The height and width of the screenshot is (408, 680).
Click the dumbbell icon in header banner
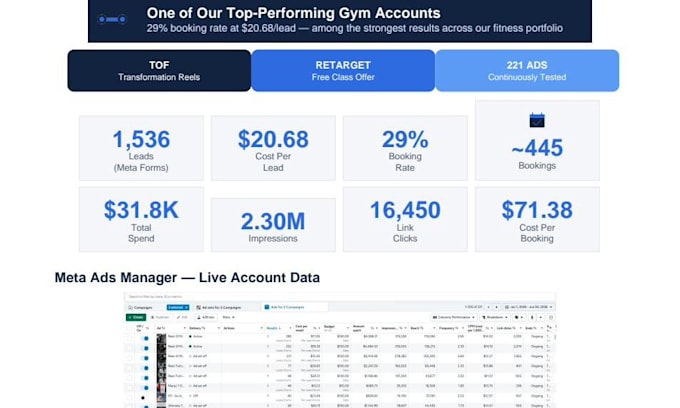point(112,19)
